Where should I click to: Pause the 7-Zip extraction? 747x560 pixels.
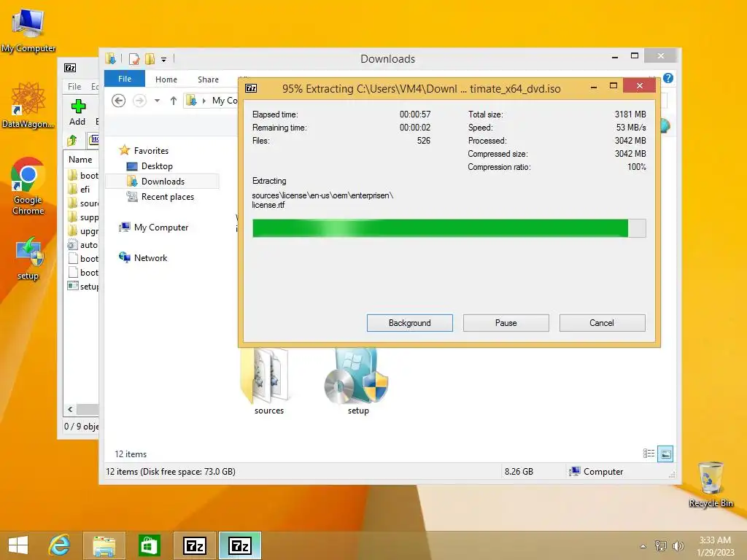pos(506,323)
